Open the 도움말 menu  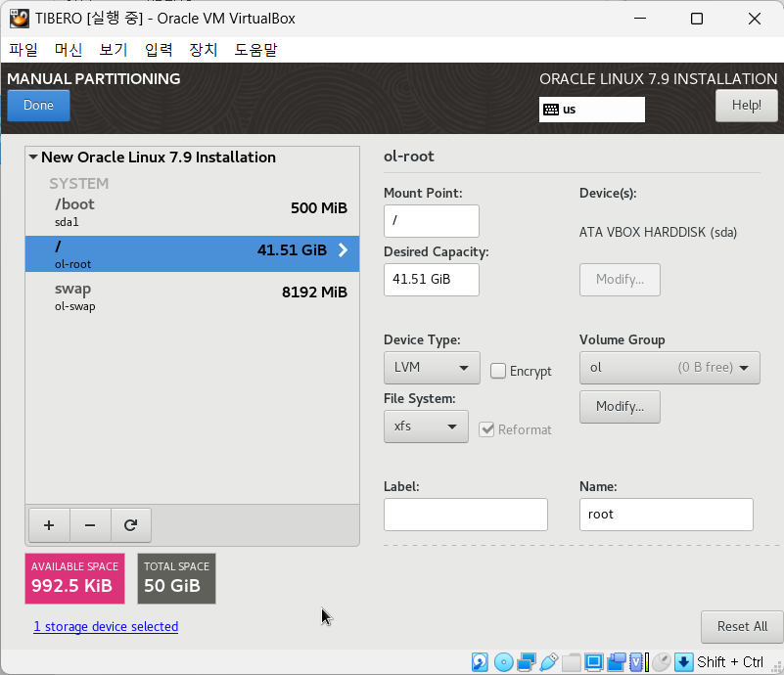(x=255, y=50)
